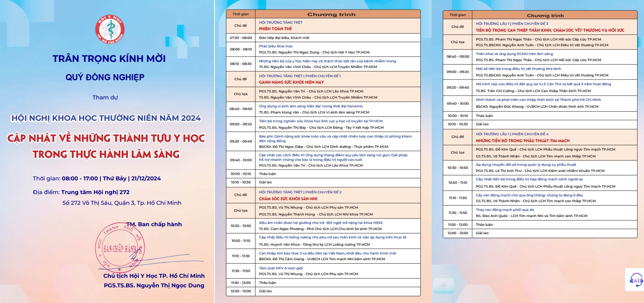Viewport: 644px width, 303px height.
Task: Click the 'Tham dự' text
Action: coord(105,97)
